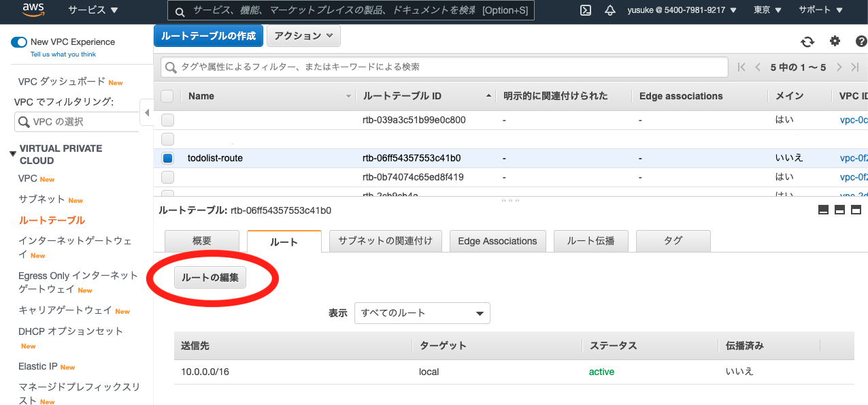This screenshot has height=405, width=868.
Task: Go to マネージドプレフィックスリスト in sidebar
Action: click(x=79, y=393)
